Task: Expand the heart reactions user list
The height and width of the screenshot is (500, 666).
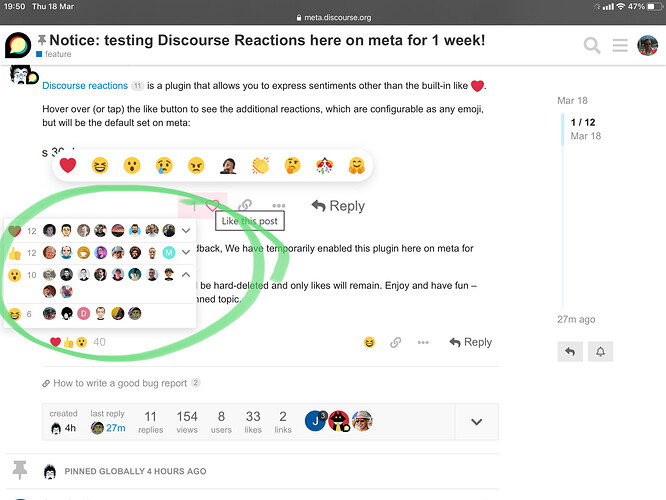Action: (x=186, y=231)
